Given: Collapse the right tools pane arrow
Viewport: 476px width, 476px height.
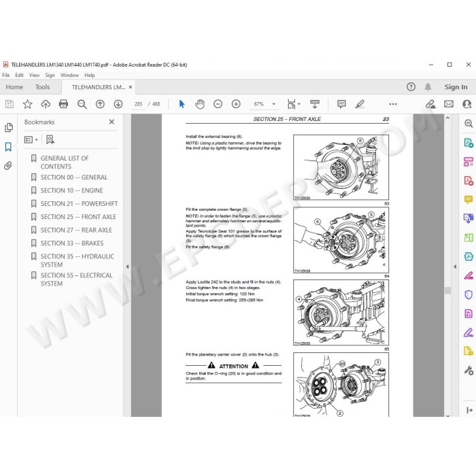Looking at the screenshot, I should click(x=455, y=267).
